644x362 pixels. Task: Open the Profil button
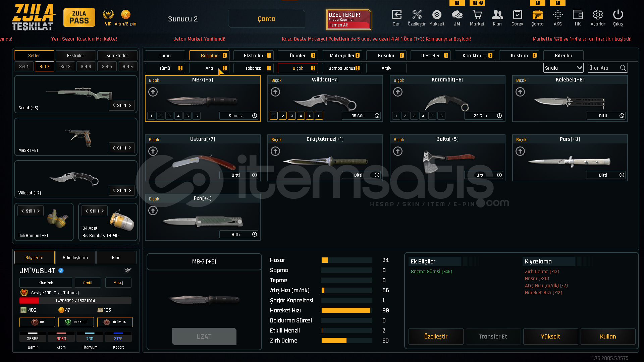pos(88,283)
